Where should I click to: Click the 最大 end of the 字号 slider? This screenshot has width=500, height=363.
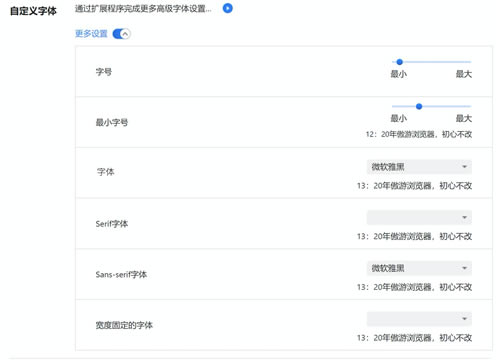pos(464,74)
